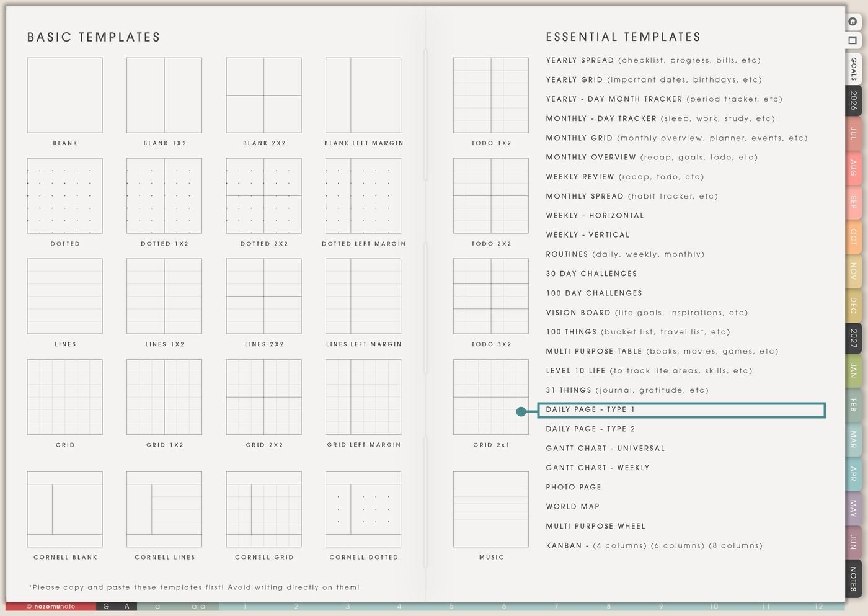Select the GRID template thumbnail
This screenshot has height=616, width=868.
[x=65, y=397]
